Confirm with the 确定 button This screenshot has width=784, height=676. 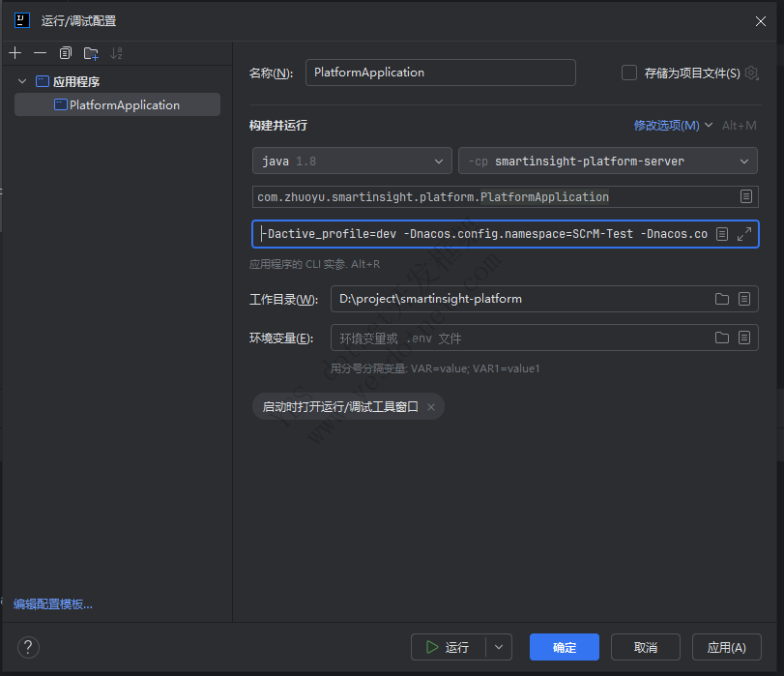565,647
